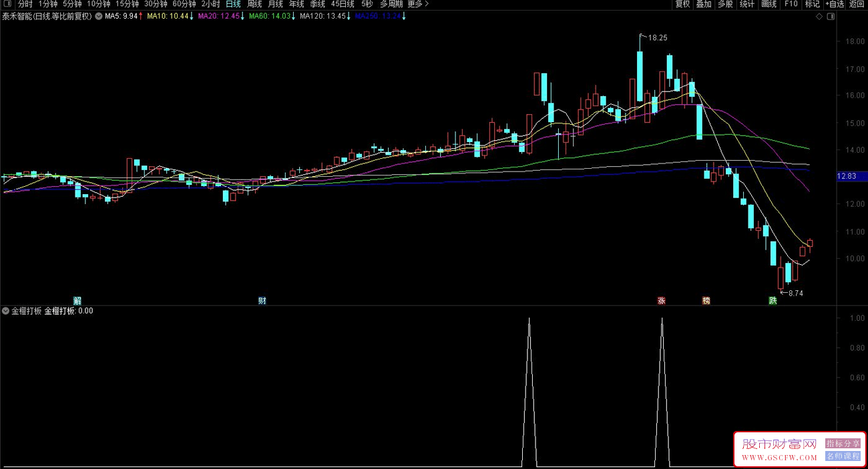Select the 日线 daily chart tab
Viewport: 868px width, 469px height.
(x=233, y=4)
